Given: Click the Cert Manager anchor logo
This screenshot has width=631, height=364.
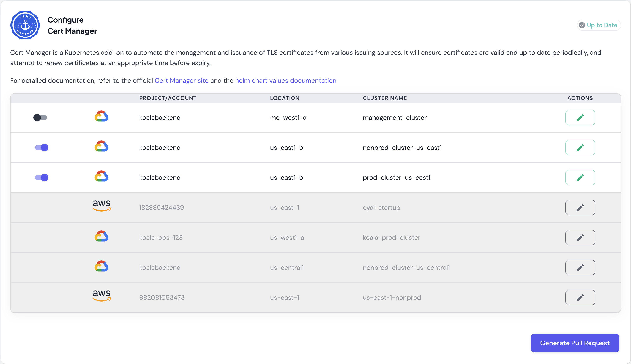Looking at the screenshot, I should point(25,25).
